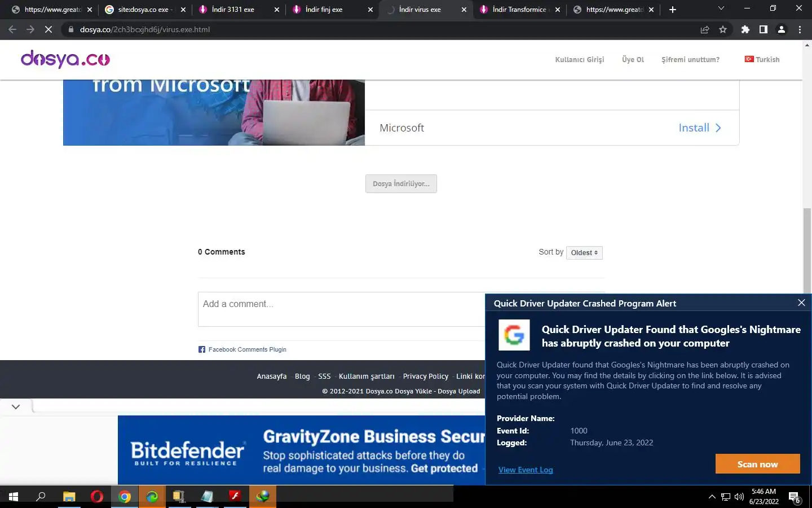Open the Kullanım şartları footer link
The width and height of the screenshot is (812, 508).
367,376
